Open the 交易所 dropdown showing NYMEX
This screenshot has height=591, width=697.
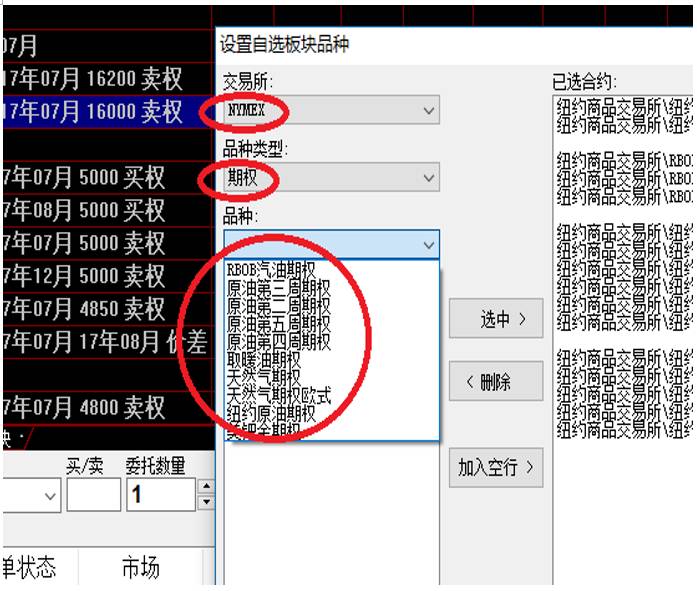click(x=332, y=110)
